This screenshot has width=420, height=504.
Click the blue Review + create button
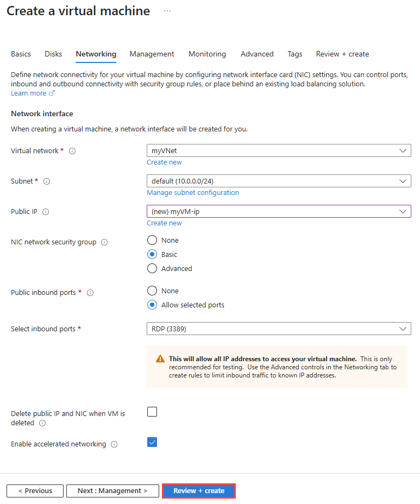pos(199,490)
